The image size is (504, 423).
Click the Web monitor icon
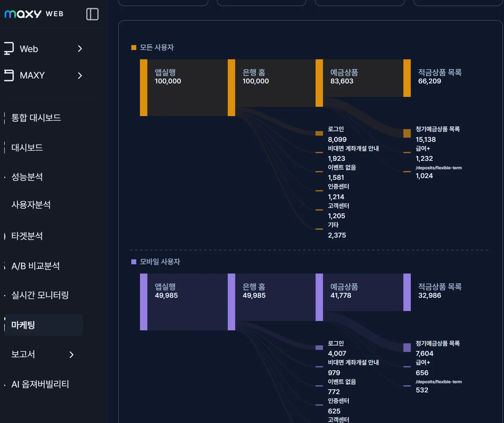coord(9,49)
